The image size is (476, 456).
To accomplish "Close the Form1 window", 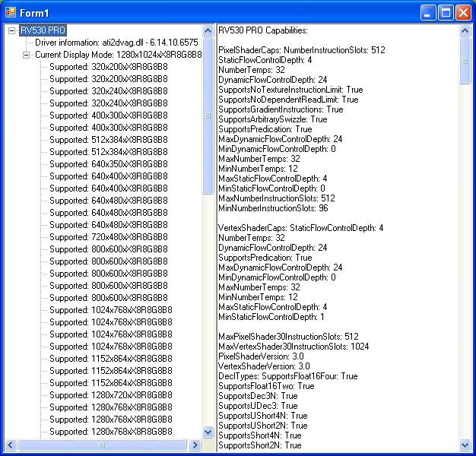I will point(464,12).
